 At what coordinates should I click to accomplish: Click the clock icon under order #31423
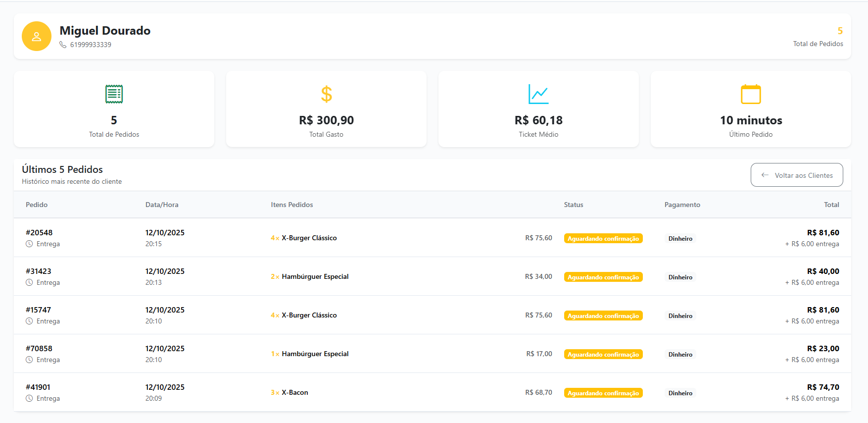pyautogui.click(x=29, y=282)
